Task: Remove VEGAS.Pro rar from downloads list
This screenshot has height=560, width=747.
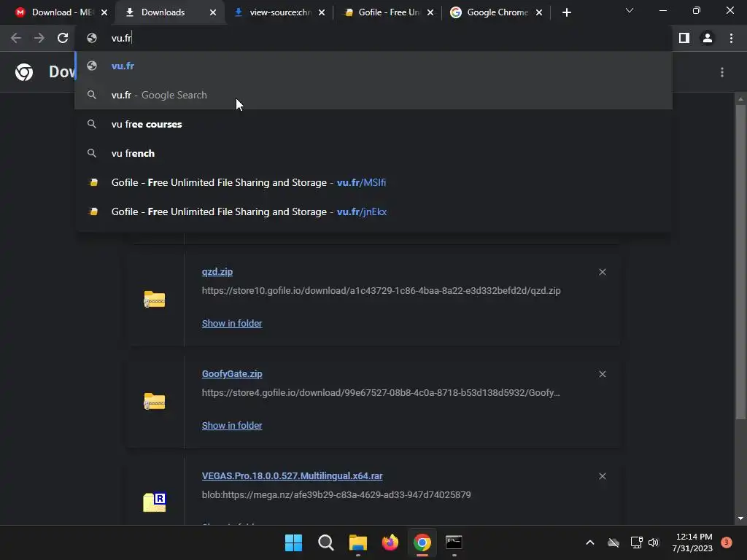Action: [x=602, y=476]
